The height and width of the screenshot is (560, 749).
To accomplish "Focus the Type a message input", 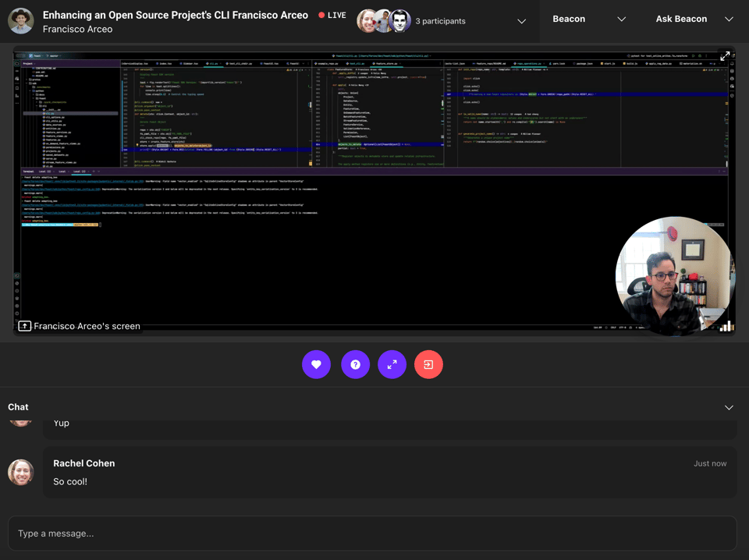I will tap(372, 533).
